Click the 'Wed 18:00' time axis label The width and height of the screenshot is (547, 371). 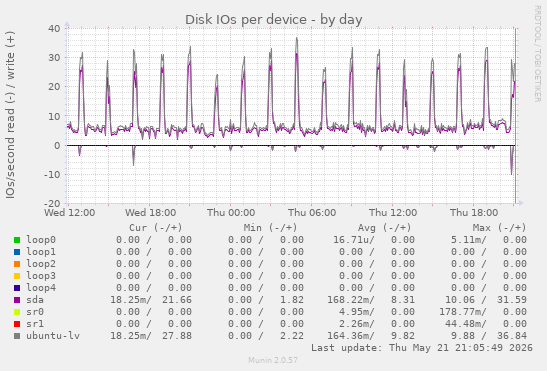point(150,213)
